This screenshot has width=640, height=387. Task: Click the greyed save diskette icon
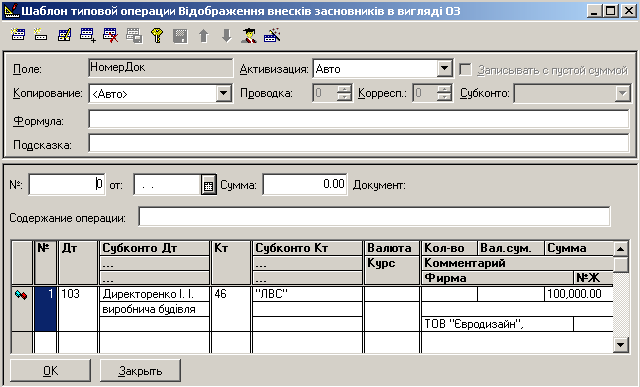pyautogui.click(x=180, y=35)
